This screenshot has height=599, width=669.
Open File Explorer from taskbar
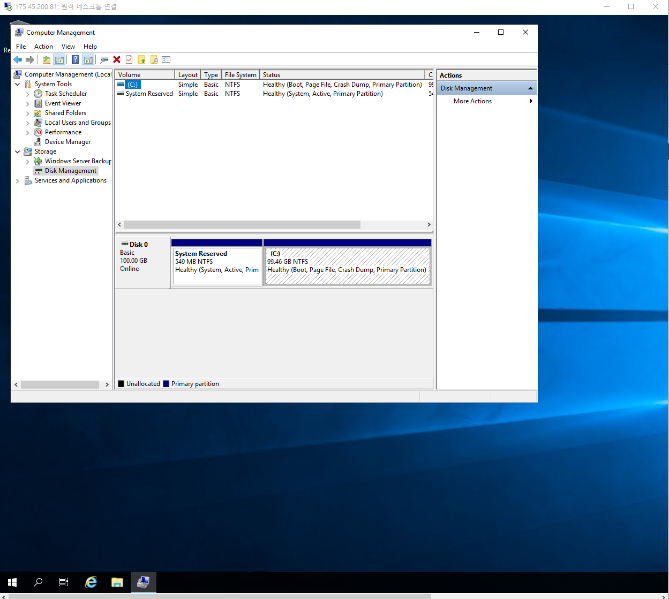(x=117, y=582)
